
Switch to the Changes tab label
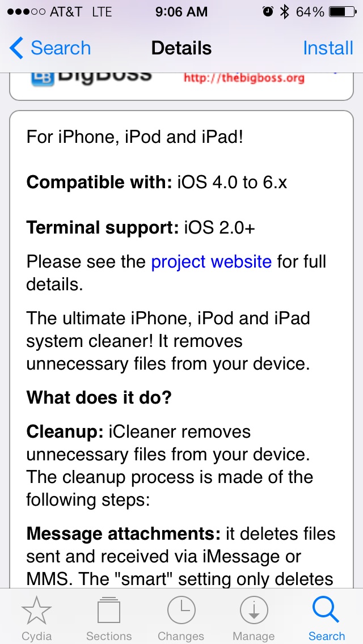pyautogui.click(x=181, y=636)
